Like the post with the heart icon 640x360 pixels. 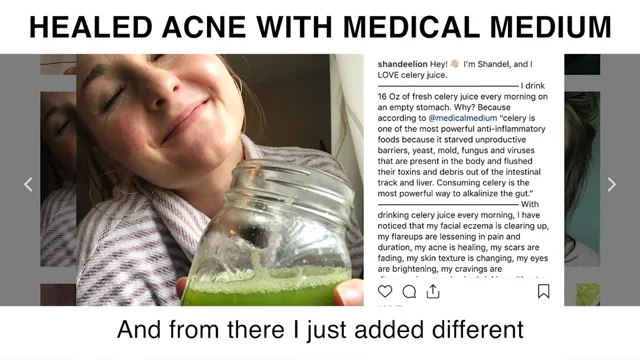pos(385,291)
